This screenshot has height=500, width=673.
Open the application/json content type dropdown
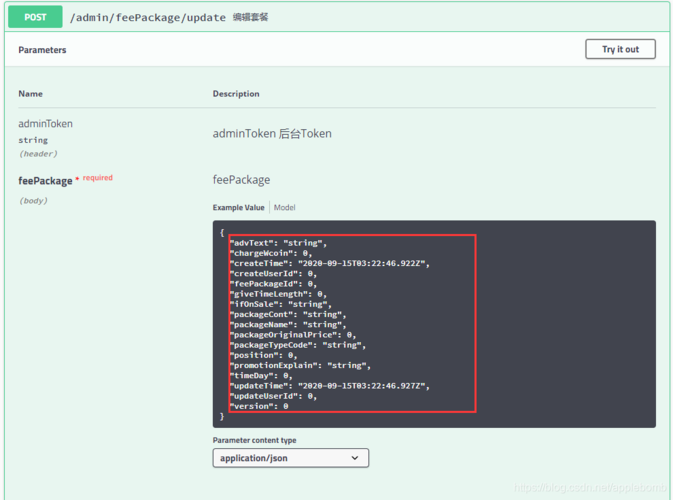[291, 458]
